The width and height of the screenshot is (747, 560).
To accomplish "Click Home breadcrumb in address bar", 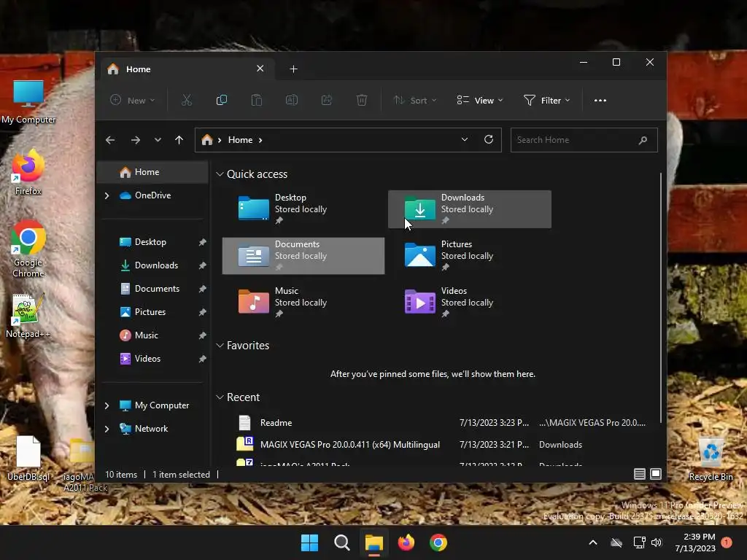I will pyautogui.click(x=240, y=140).
